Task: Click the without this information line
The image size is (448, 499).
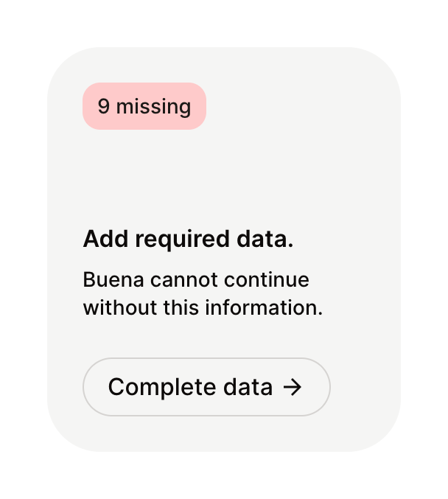Action: pyautogui.click(x=203, y=307)
